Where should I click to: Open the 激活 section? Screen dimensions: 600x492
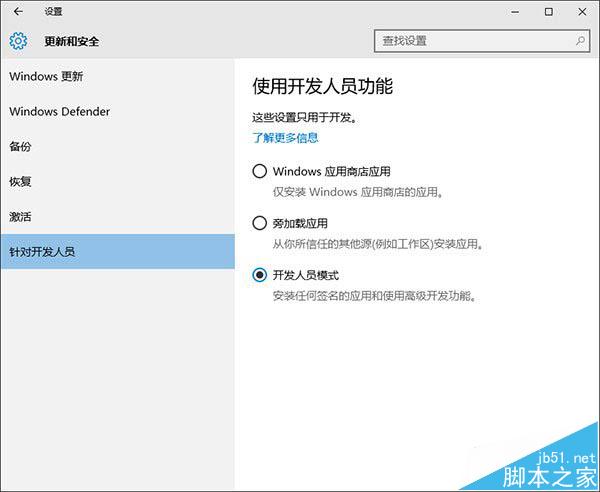click(117, 217)
